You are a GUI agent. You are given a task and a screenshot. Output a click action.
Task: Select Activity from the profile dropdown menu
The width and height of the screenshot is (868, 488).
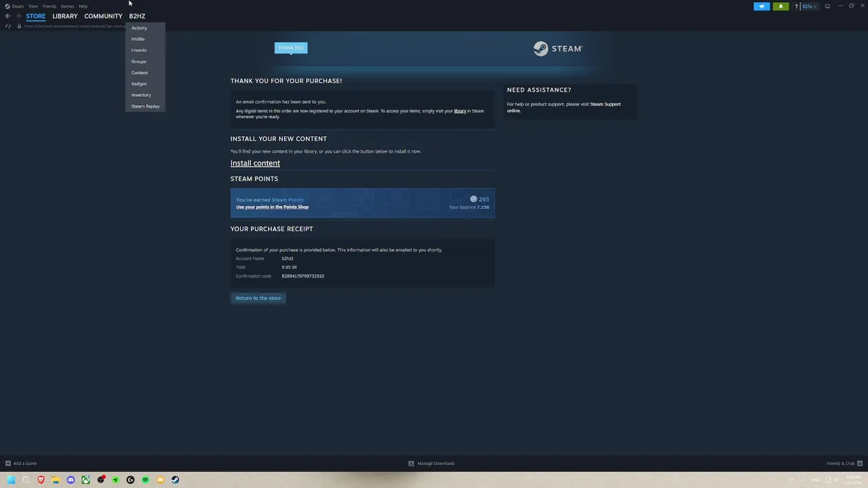click(139, 28)
